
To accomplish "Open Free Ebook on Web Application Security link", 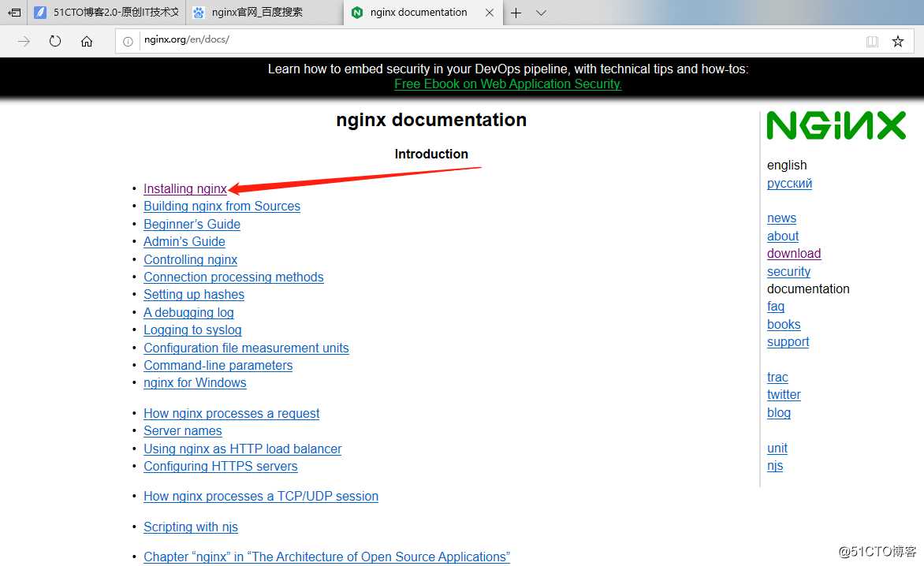I will coord(508,84).
